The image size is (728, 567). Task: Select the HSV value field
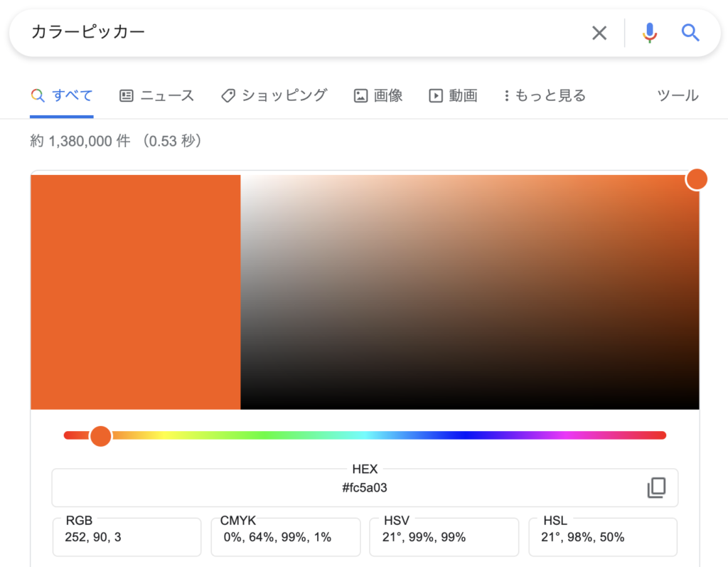point(444,537)
